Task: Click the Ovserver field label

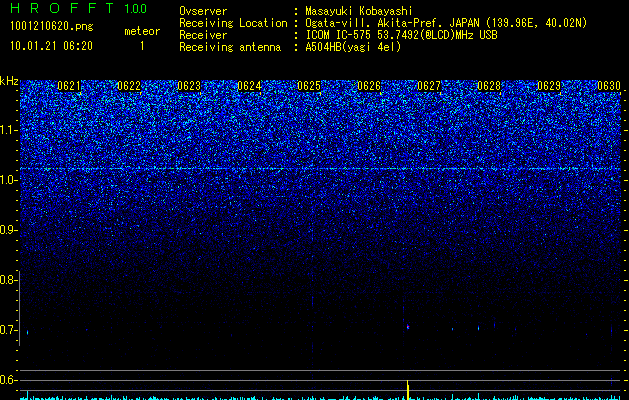Action: coord(203,11)
